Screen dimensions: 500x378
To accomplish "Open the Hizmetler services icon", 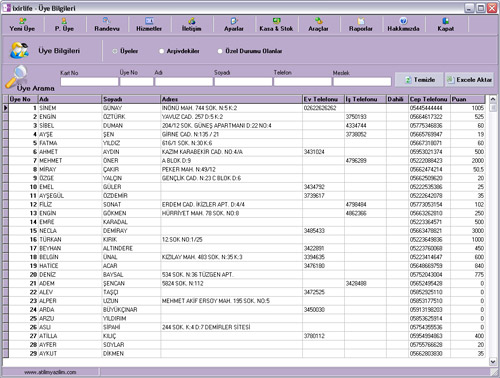I will pos(149,21).
